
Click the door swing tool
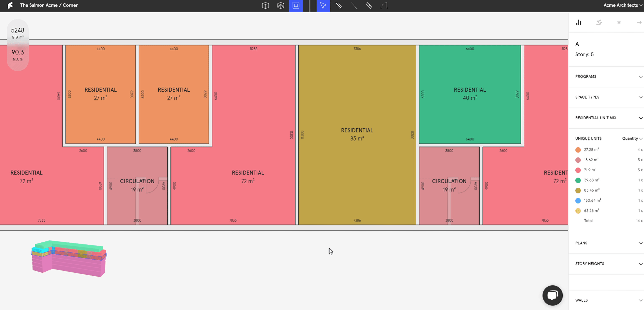[x=384, y=6]
